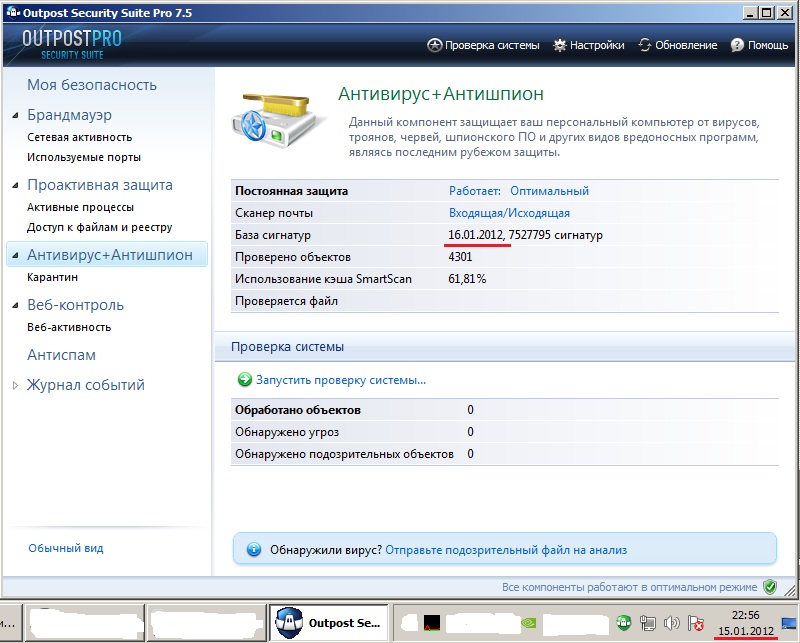
Task: Click the volume speaker tray icon
Action: pos(671,623)
